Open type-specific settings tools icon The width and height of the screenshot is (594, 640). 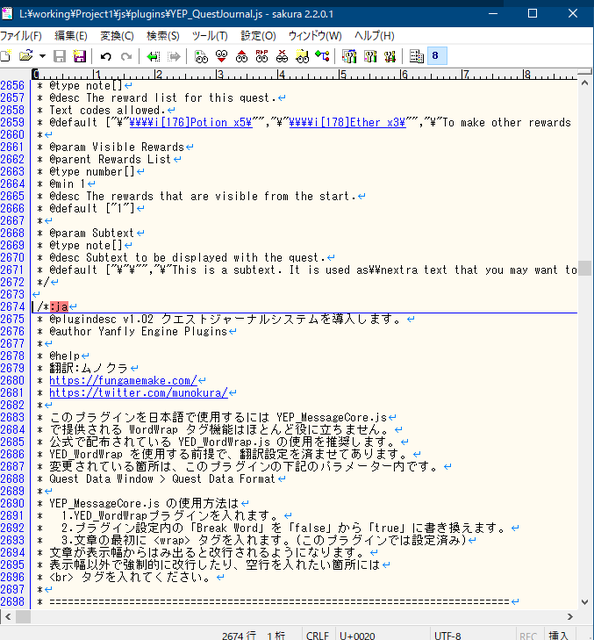370,56
